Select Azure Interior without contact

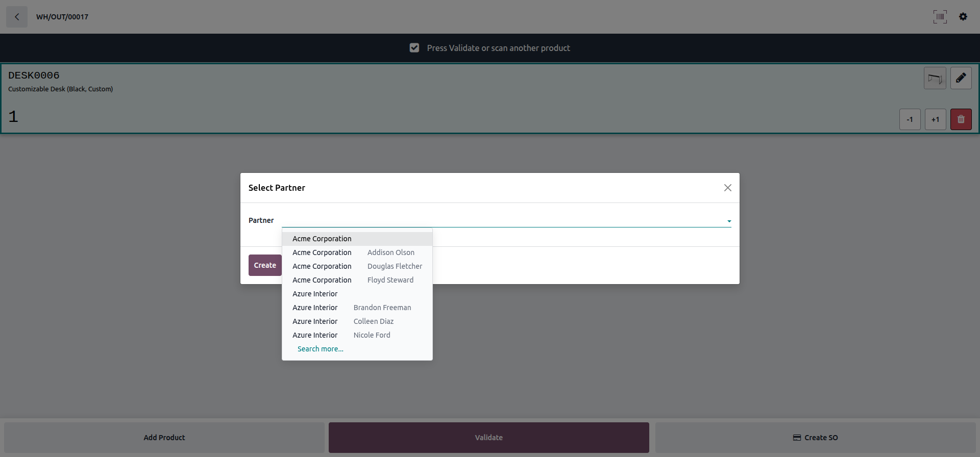[357, 294]
